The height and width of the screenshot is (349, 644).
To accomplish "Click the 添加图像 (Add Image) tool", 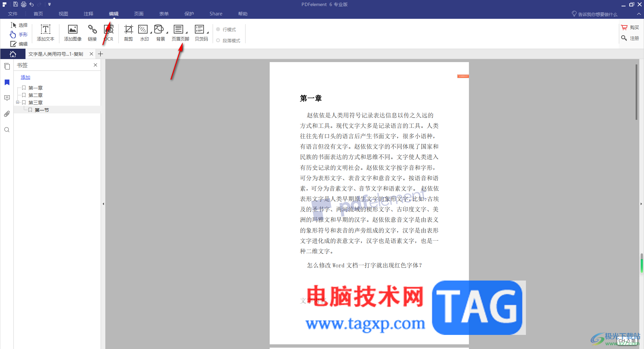I will [x=73, y=33].
